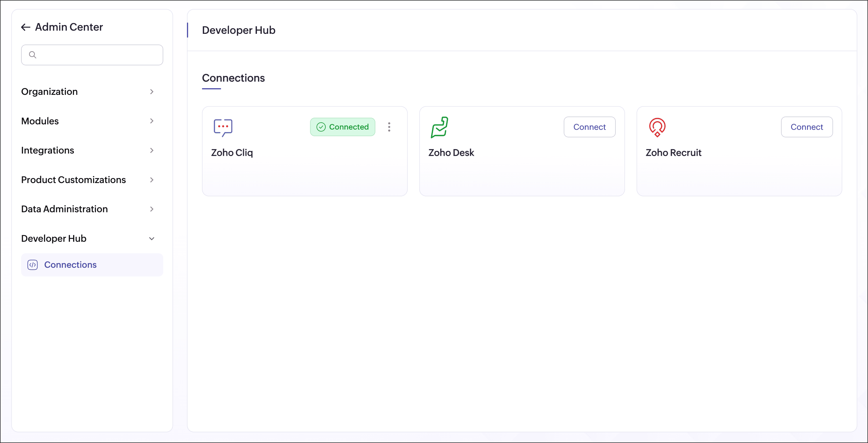The height and width of the screenshot is (443, 868).
Task: Click the Zoho Desk logo icon
Action: (x=439, y=127)
